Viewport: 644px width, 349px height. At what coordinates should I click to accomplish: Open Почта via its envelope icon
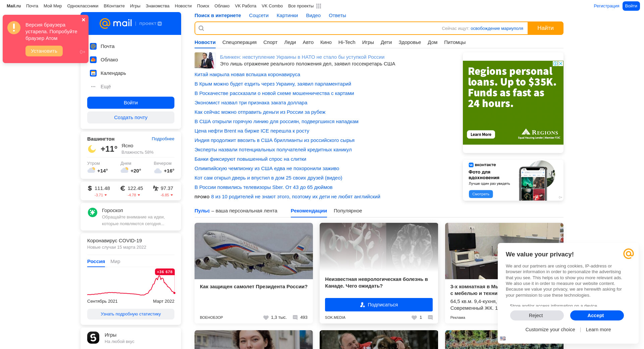[x=93, y=46]
